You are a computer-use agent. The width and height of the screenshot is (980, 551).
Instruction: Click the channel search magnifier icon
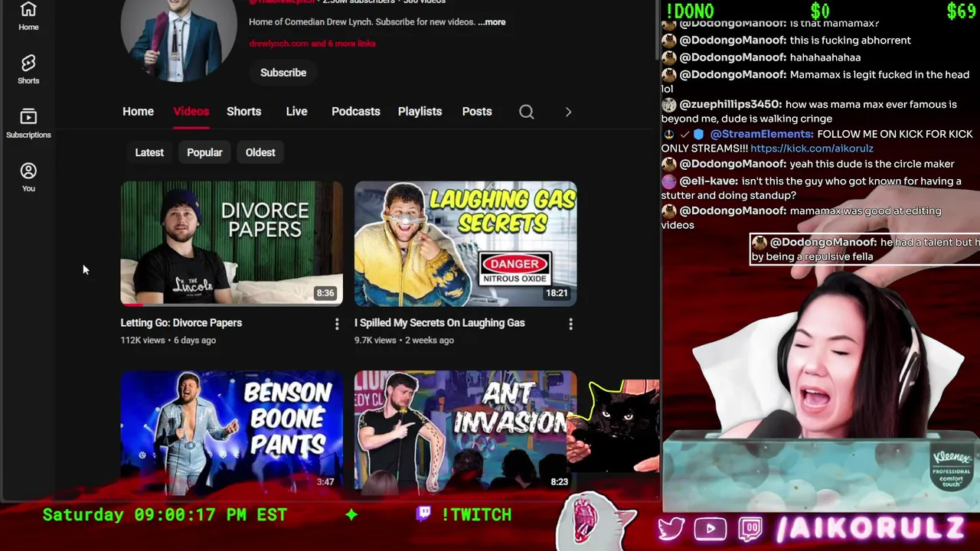(527, 112)
